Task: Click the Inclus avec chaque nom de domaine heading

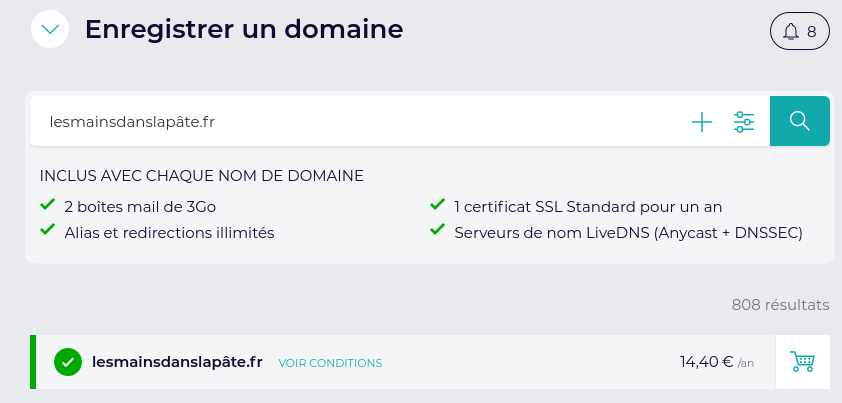Action: [201, 176]
